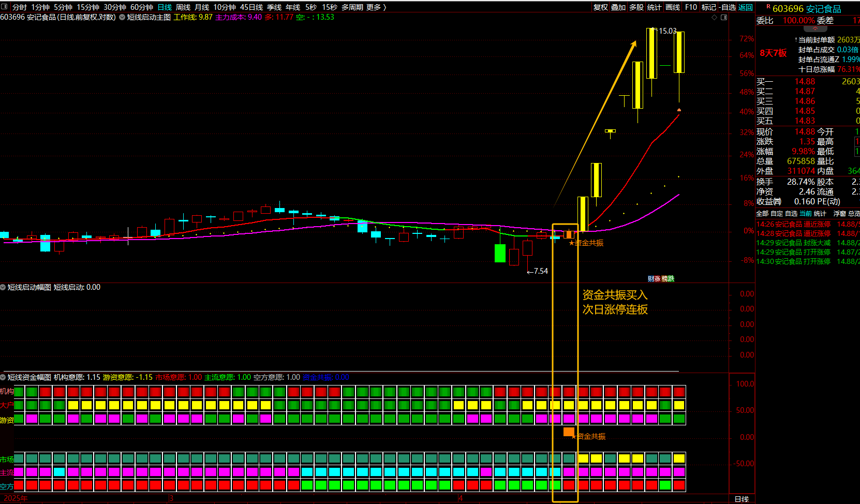Select the 日线 daily period tab
Viewport: 860px width, 504px height.
click(x=165, y=7)
